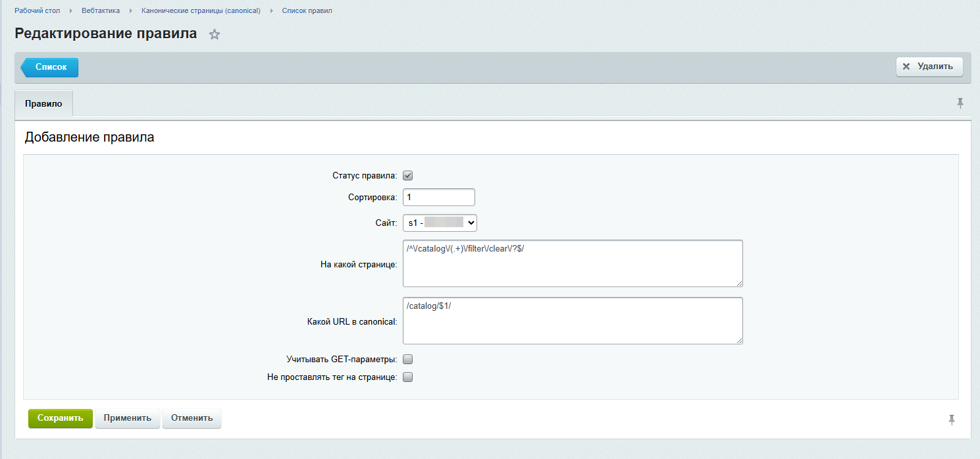Enable Учитывать GET-параметры checkbox
The width and height of the screenshot is (980, 459).
pyautogui.click(x=407, y=360)
